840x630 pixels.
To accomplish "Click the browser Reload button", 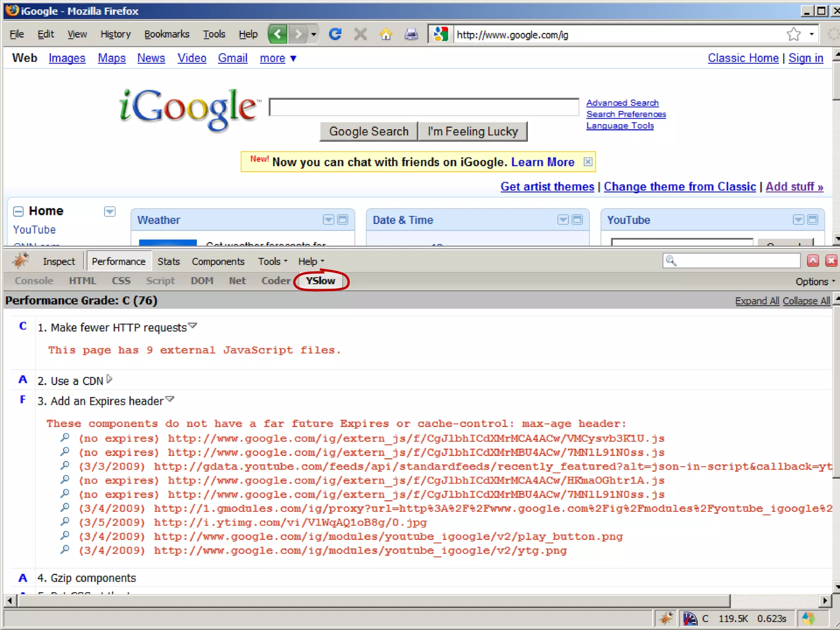I will click(335, 34).
